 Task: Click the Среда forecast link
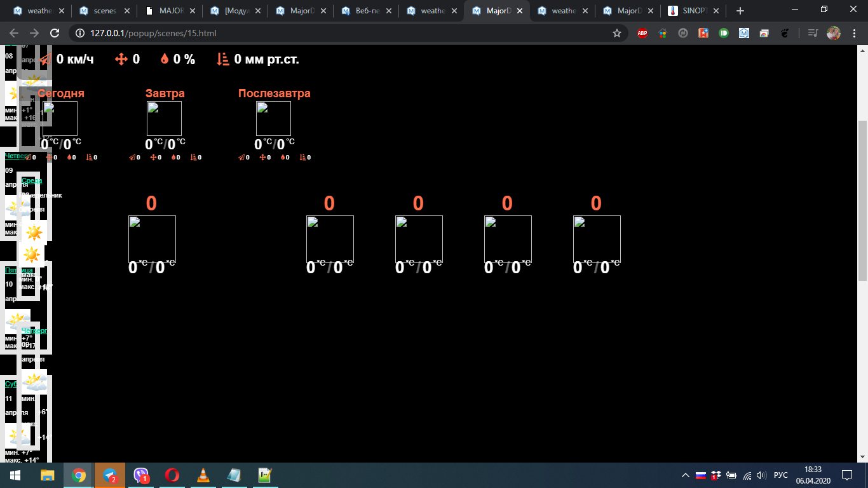[x=32, y=180]
